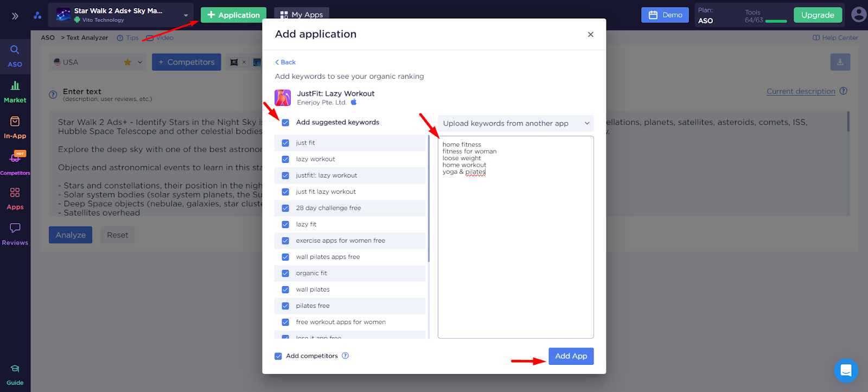Open Current description link
Screen dimensions: 868x392
click(801, 91)
